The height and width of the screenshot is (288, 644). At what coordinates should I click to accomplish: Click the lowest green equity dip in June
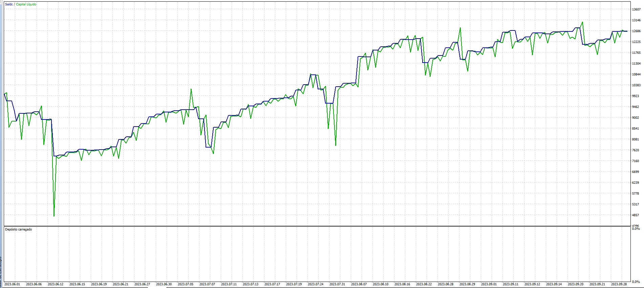[54, 216]
